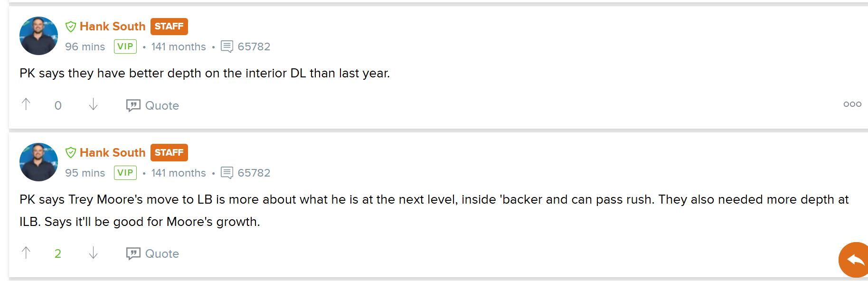The height and width of the screenshot is (281, 868).
Task: Click the STAFF badge on the first post
Action: [x=169, y=27]
